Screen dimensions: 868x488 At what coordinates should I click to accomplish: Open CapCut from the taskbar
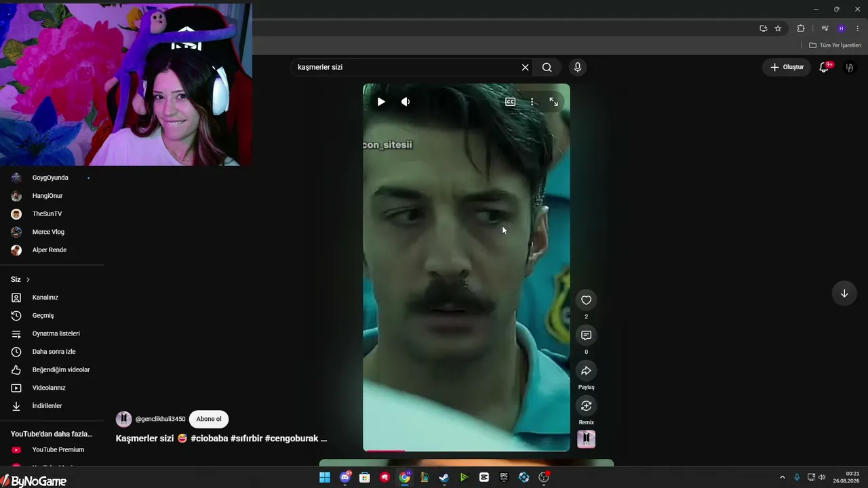484,477
